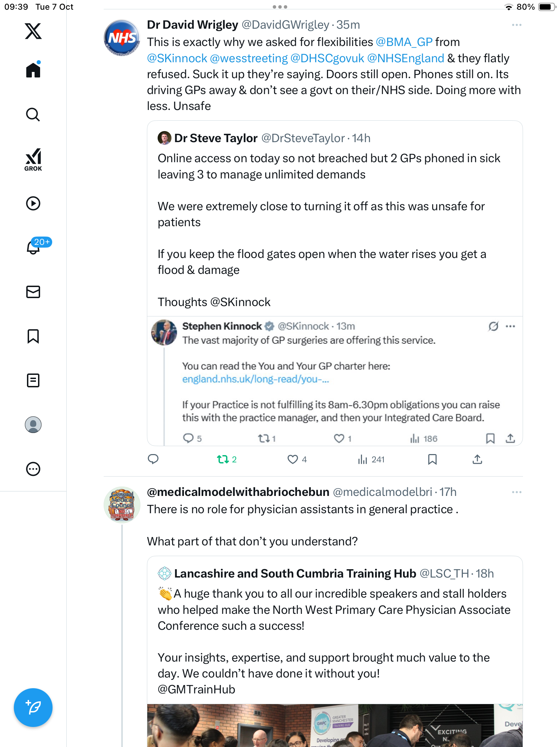This screenshot has width=560, height=747.
Task: Open the Profile page from sidebar
Action: [x=33, y=425]
